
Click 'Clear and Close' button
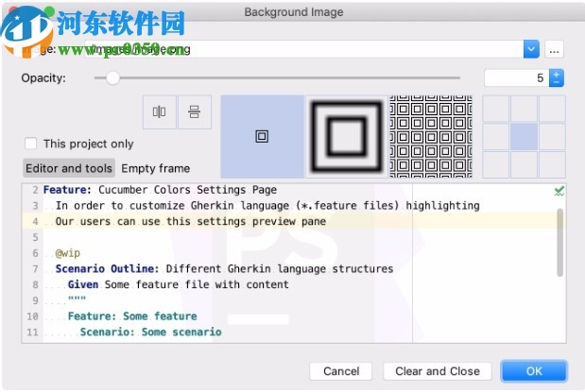[x=438, y=371]
